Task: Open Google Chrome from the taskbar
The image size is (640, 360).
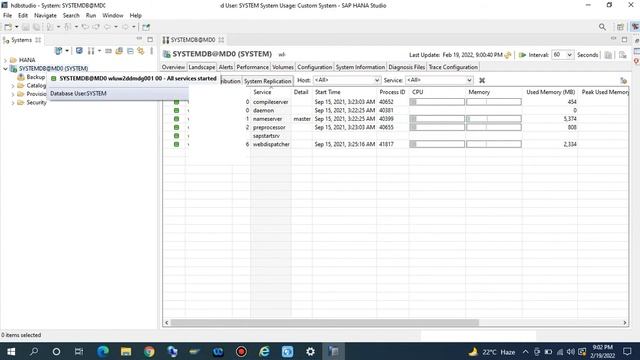Action: (149, 351)
